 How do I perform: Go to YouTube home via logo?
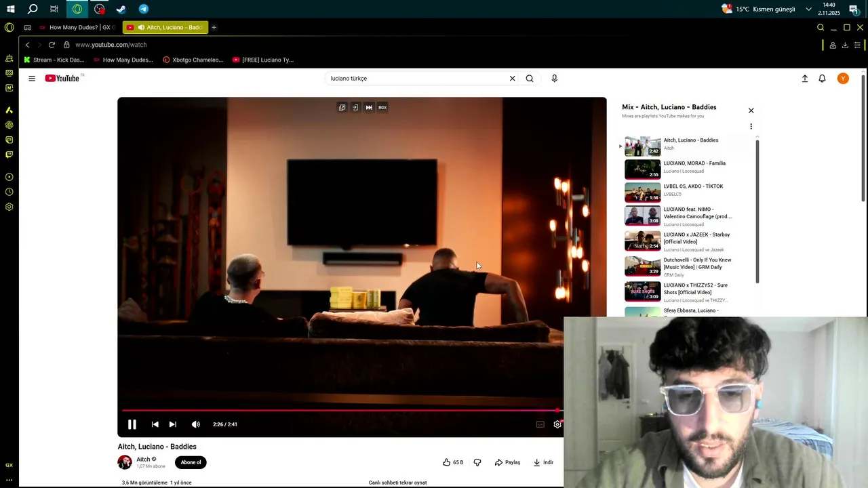coord(62,79)
